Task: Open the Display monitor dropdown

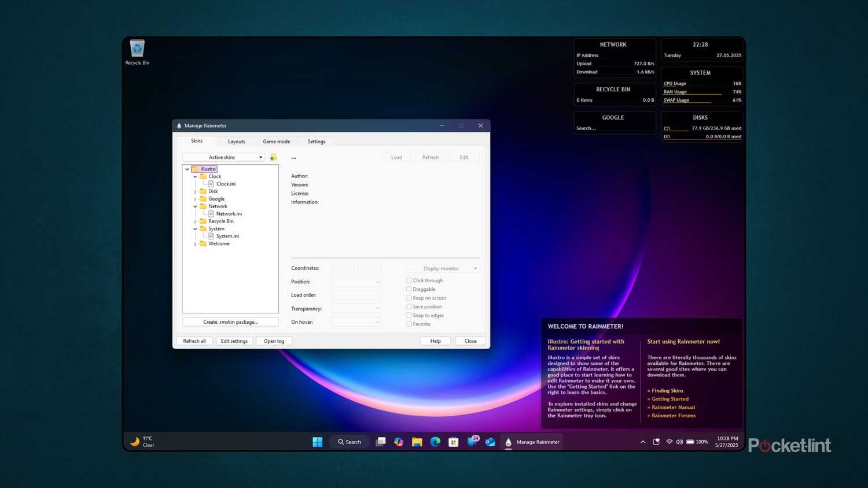Action: 443,268
